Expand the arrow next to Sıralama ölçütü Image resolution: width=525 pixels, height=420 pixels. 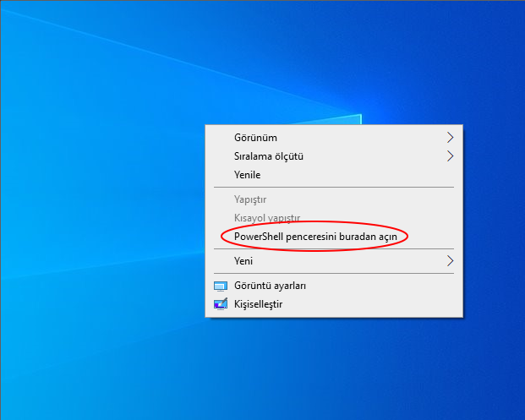451,156
